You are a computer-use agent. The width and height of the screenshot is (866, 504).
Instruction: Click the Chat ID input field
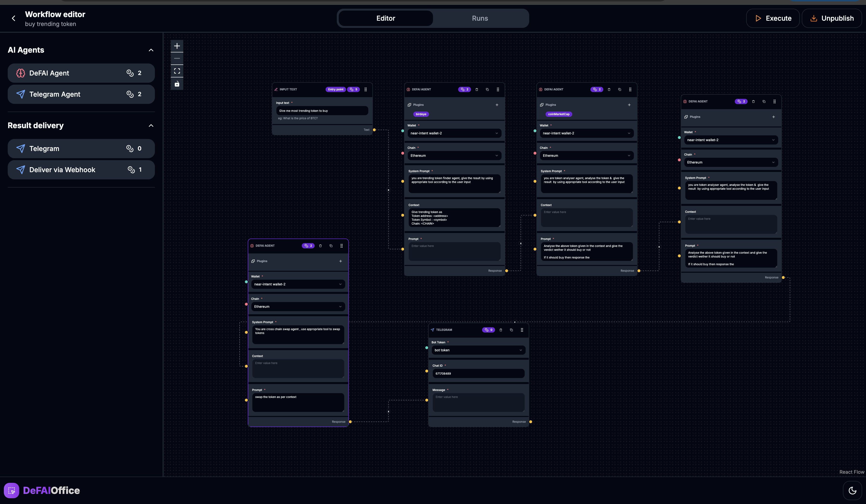pyautogui.click(x=478, y=373)
